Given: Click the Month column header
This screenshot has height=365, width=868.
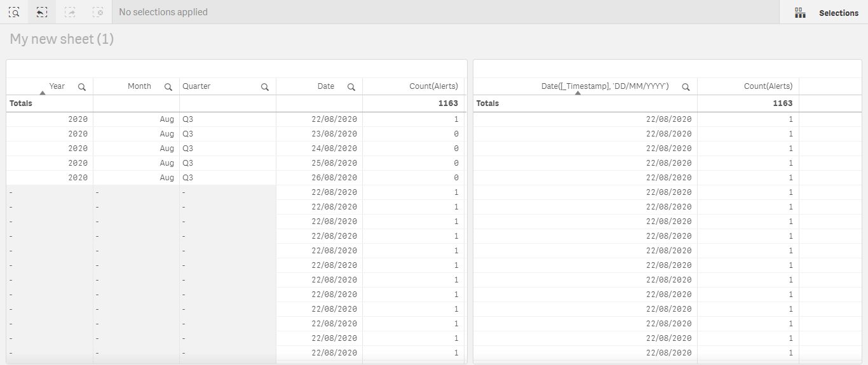Looking at the screenshot, I should [x=139, y=86].
